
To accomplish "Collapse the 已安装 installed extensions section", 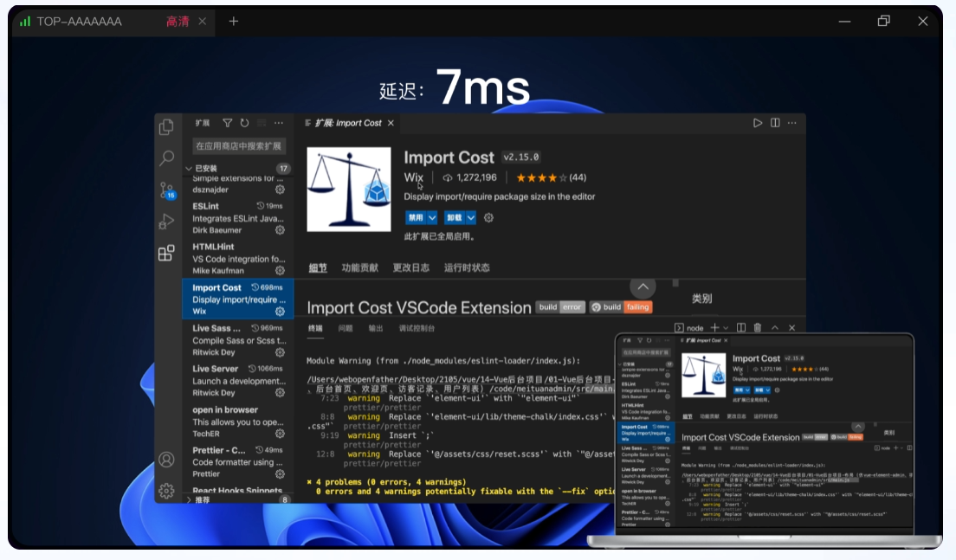I will (190, 168).
